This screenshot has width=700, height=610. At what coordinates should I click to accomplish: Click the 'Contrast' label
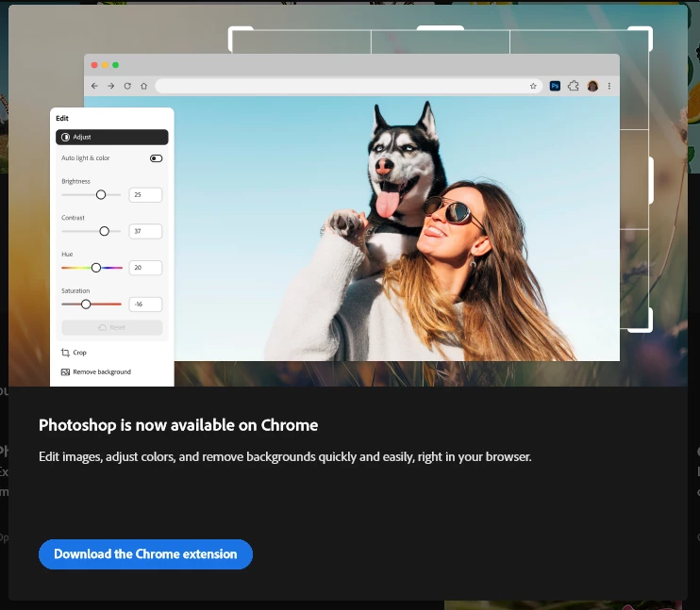pyautogui.click(x=73, y=218)
